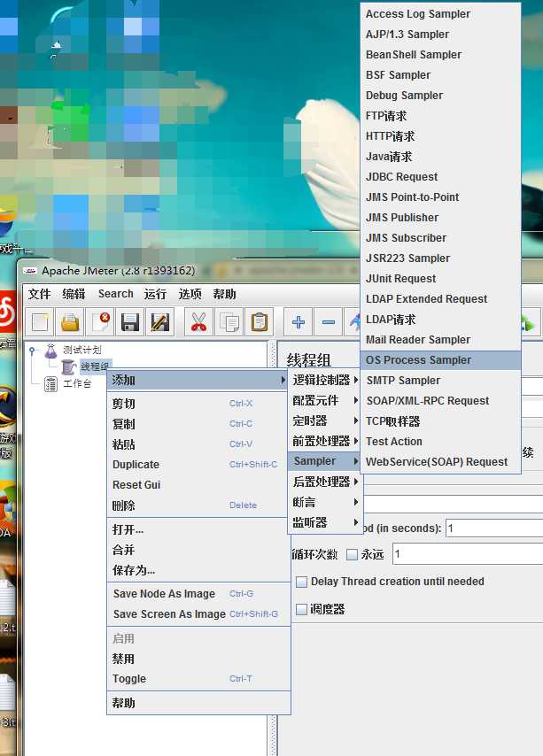Choose Test Action sampler
Viewport: 543px width, 756px height.
[440, 442]
